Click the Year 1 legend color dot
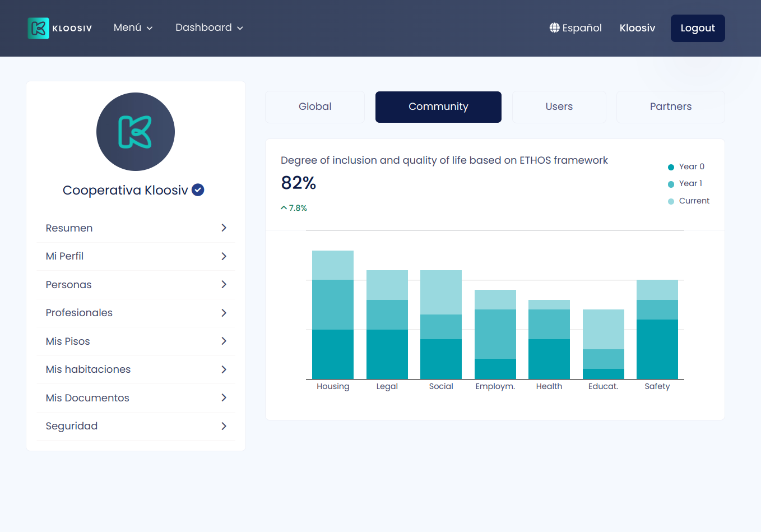This screenshot has height=532, width=761. (x=671, y=184)
